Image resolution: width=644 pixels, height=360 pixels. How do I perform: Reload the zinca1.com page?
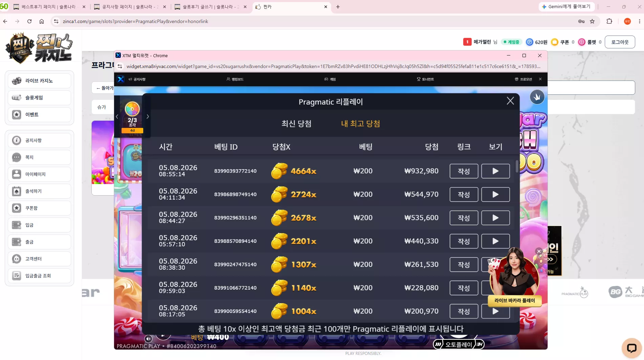click(29, 21)
